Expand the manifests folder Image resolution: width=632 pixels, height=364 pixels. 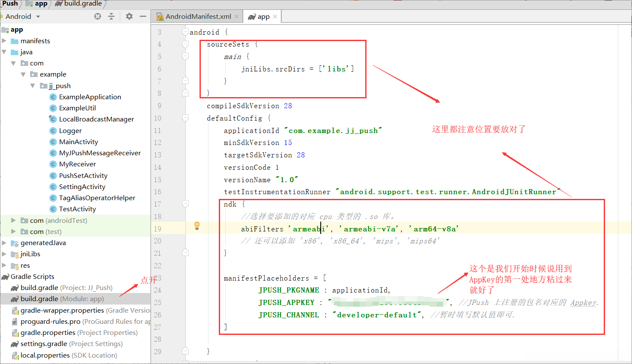tap(4, 41)
